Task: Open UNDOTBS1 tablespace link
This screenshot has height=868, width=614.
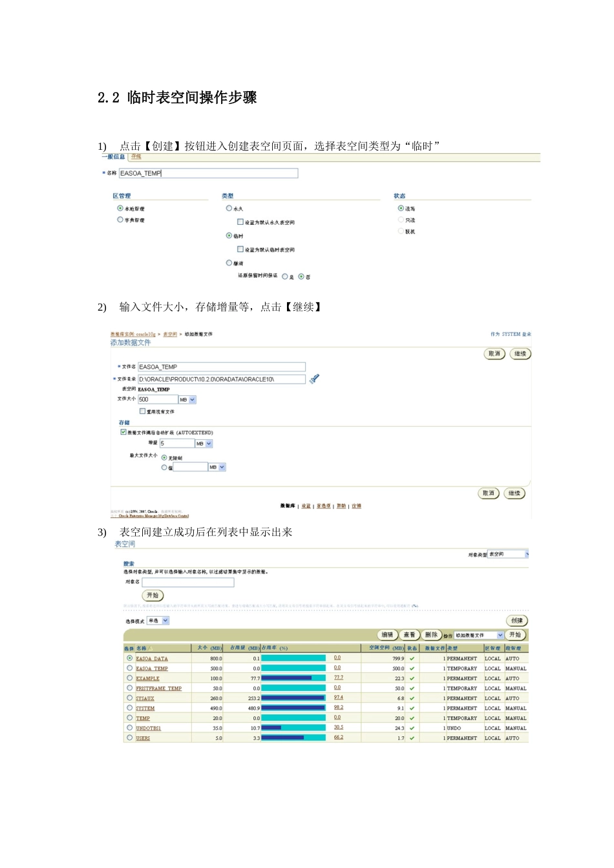Action: click(x=149, y=728)
